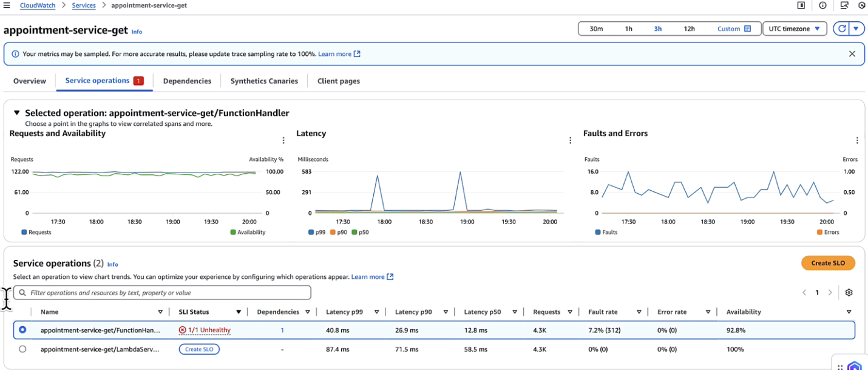Toggle the navigation sidebar hamburger icon

[6, 5]
